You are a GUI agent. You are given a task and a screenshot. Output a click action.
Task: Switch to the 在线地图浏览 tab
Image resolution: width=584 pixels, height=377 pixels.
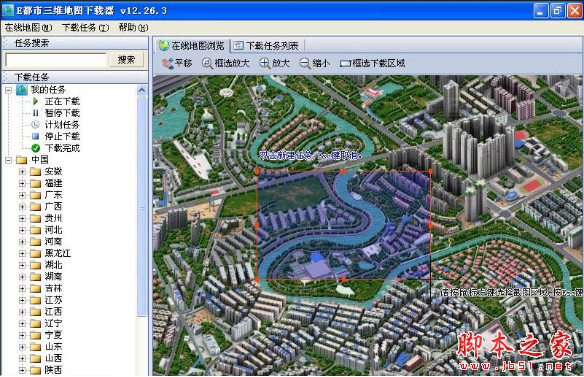click(192, 45)
